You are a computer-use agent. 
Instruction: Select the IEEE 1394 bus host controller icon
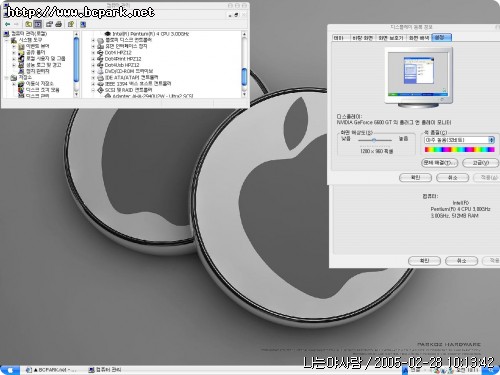(100, 84)
